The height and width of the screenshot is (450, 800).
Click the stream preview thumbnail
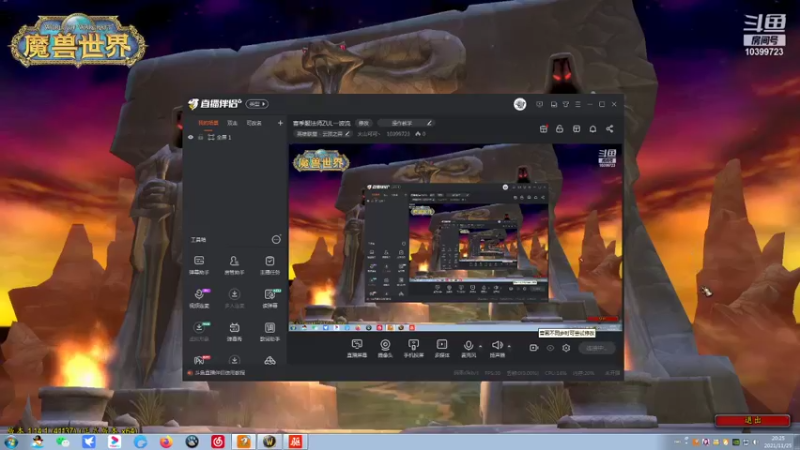pyautogui.click(x=456, y=237)
